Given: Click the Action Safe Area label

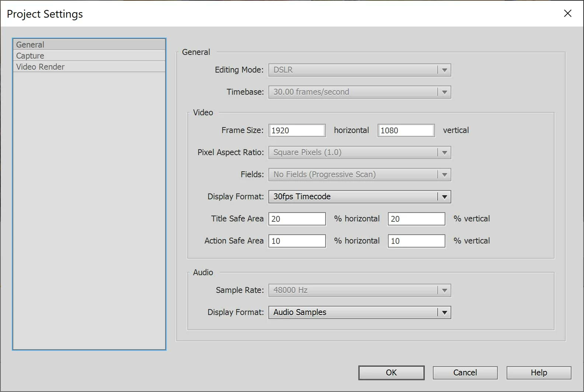Looking at the screenshot, I should (x=234, y=241).
